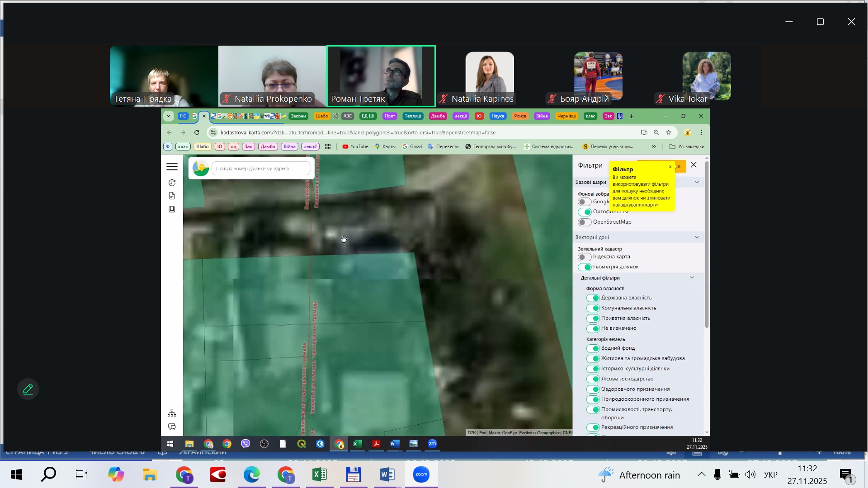Click the history clock icon in sidebar

click(172, 183)
